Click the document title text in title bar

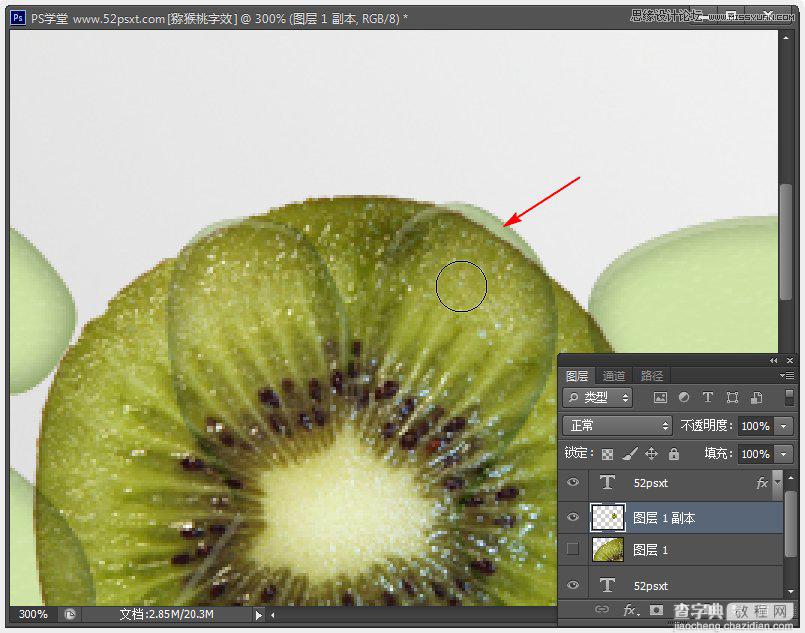(x=220, y=19)
